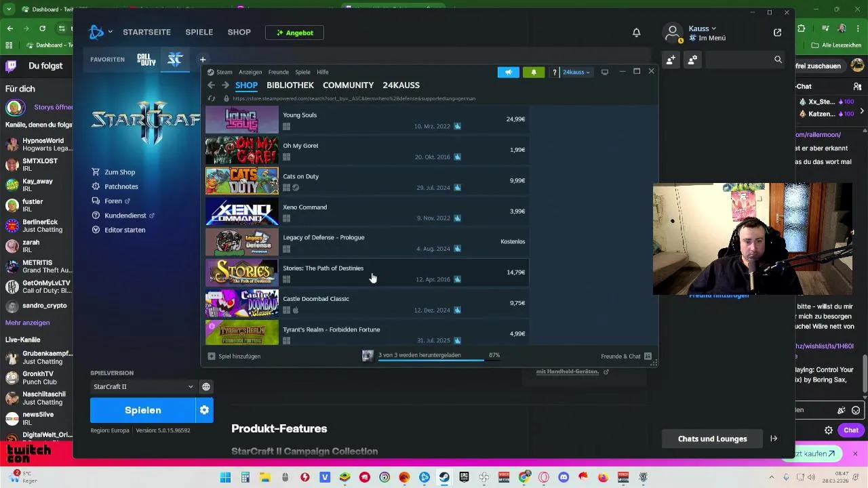Collapse social panel arrow icon
This screenshot has height=488, width=868.
click(x=774, y=439)
